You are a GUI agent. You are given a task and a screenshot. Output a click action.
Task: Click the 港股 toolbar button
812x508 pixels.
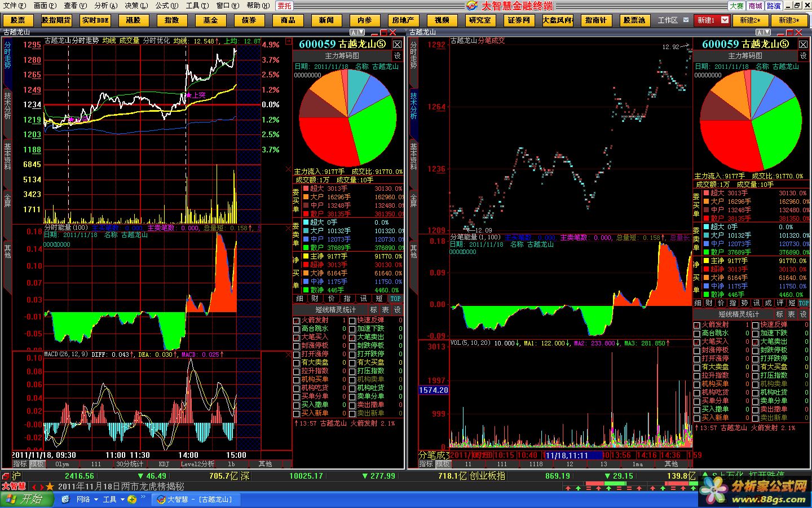pos(134,20)
